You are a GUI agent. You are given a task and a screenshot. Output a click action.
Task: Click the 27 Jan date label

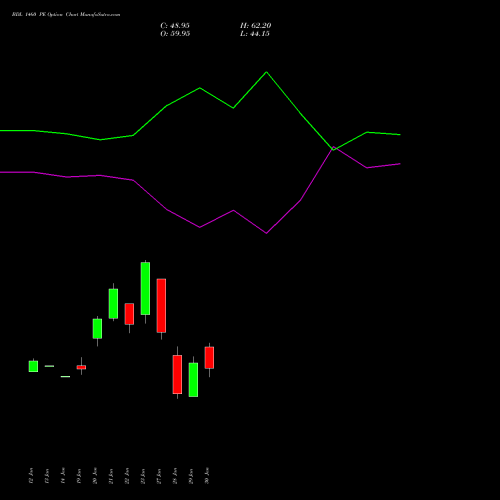pyautogui.click(x=159, y=476)
